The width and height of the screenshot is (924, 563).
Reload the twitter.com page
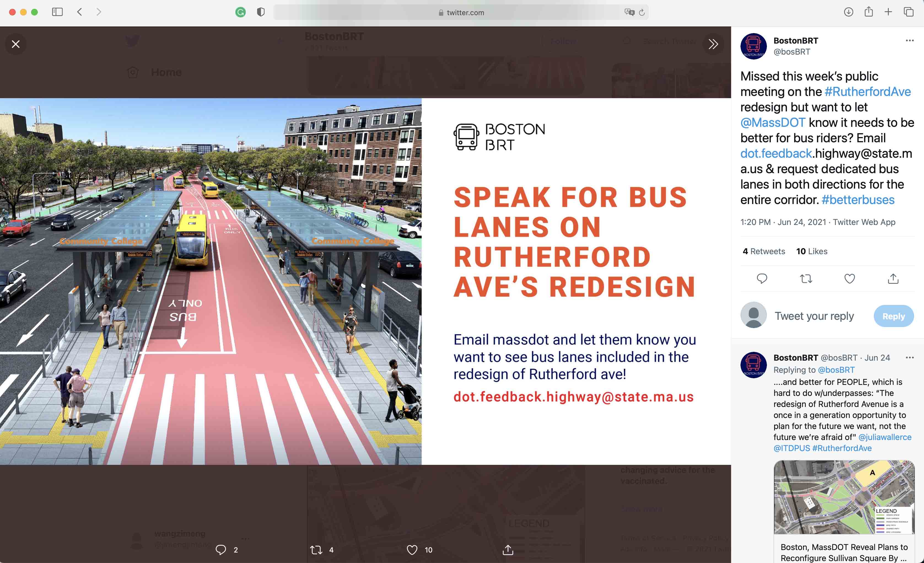642,12
